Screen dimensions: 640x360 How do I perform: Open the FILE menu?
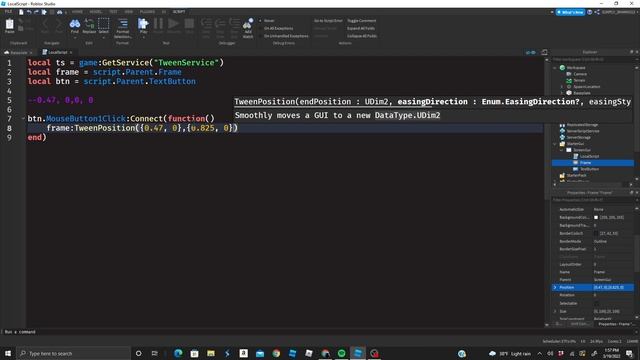(x=8, y=12)
